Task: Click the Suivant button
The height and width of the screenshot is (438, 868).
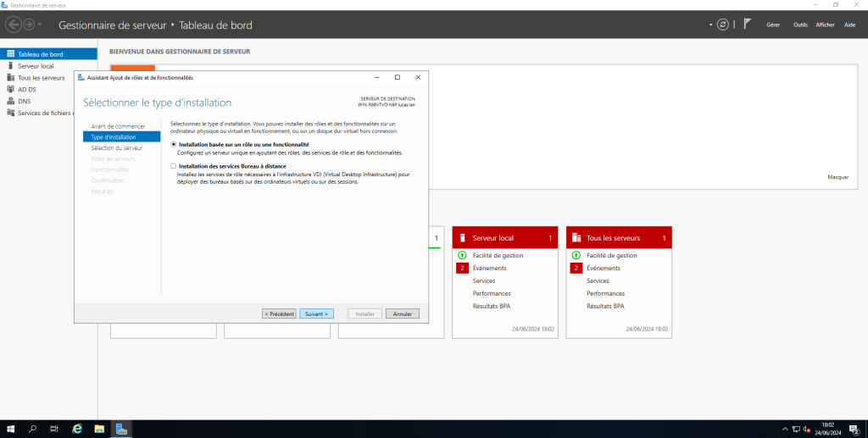Action: point(316,313)
